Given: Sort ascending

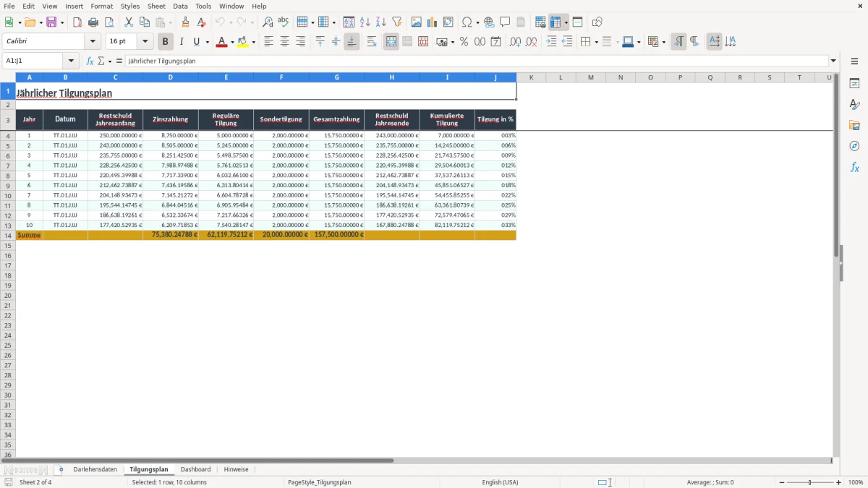Looking at the screenshot, I should click(365, 22).
